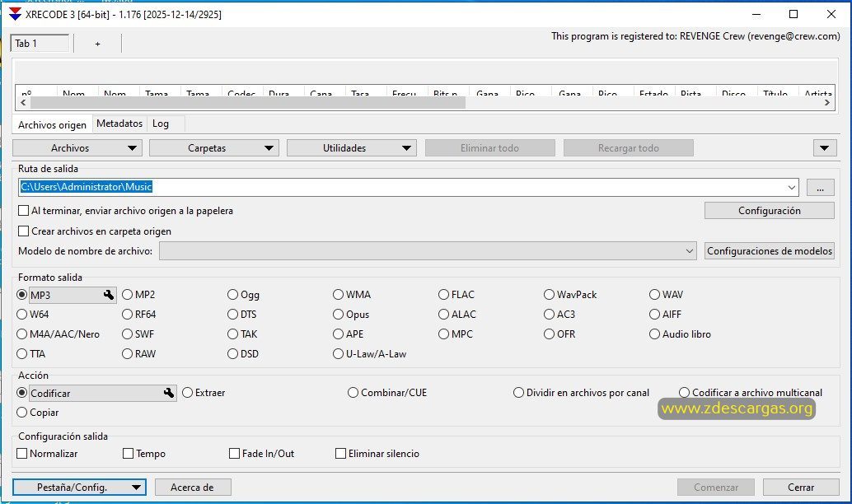Choose DSD output format
This screenshot has width=852, height=504.
pos(232,353)
